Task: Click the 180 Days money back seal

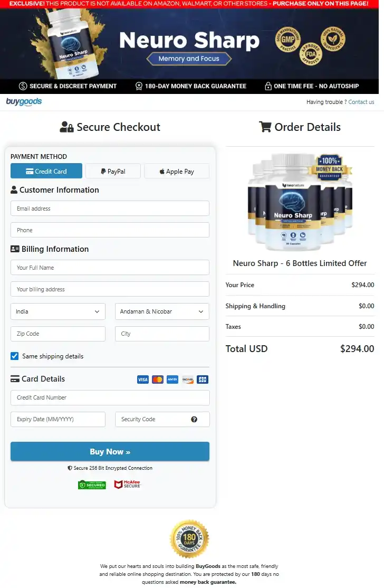Action: coord(189,539)
